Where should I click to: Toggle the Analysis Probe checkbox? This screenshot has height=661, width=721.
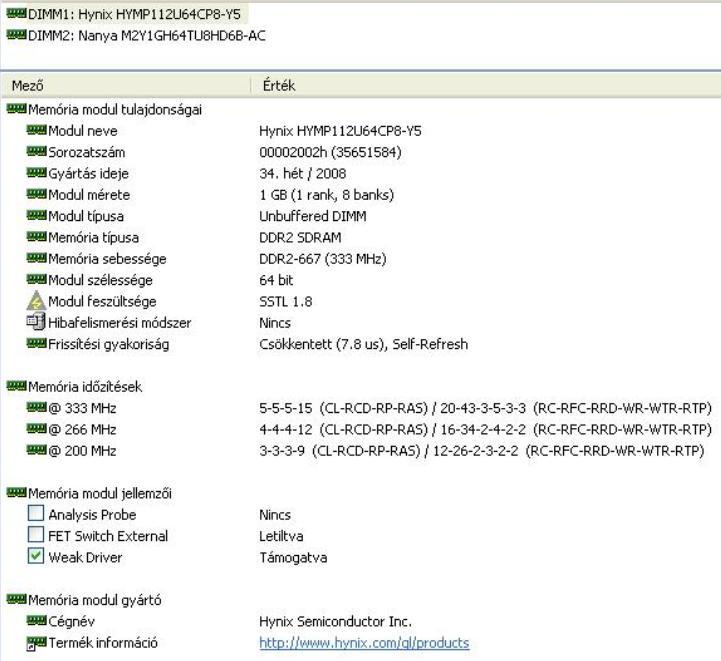(36, 513)
